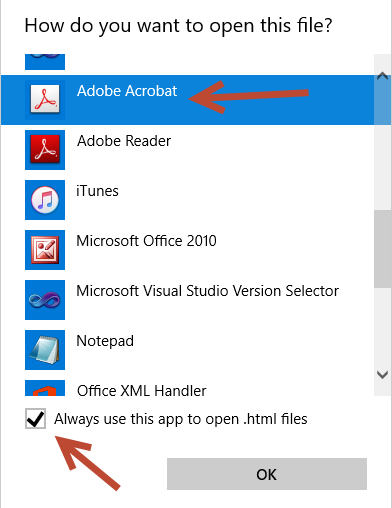The height and width of the screenshot is (508, 392).
Task: Click Microsoft Visual Studio Version Selector text
Action: coord(207,291)
